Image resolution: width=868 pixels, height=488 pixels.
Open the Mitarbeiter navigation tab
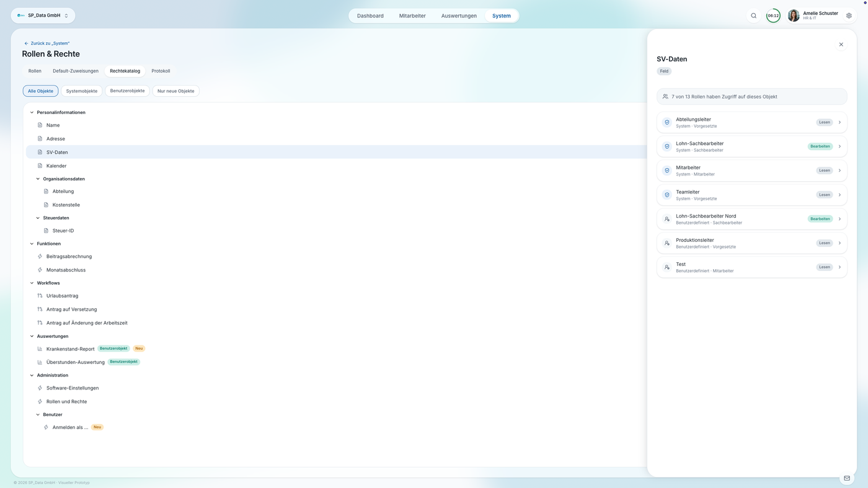[x=412, y=16]
